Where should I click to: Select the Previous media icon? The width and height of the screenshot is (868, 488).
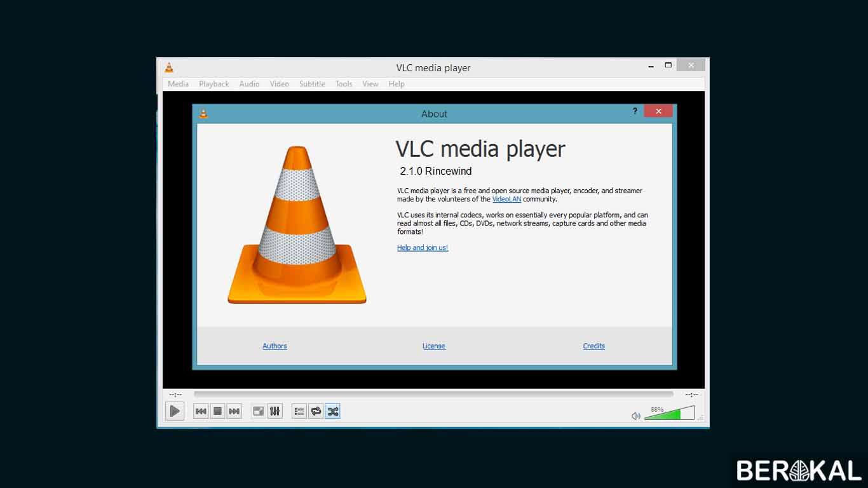[200, 411]
